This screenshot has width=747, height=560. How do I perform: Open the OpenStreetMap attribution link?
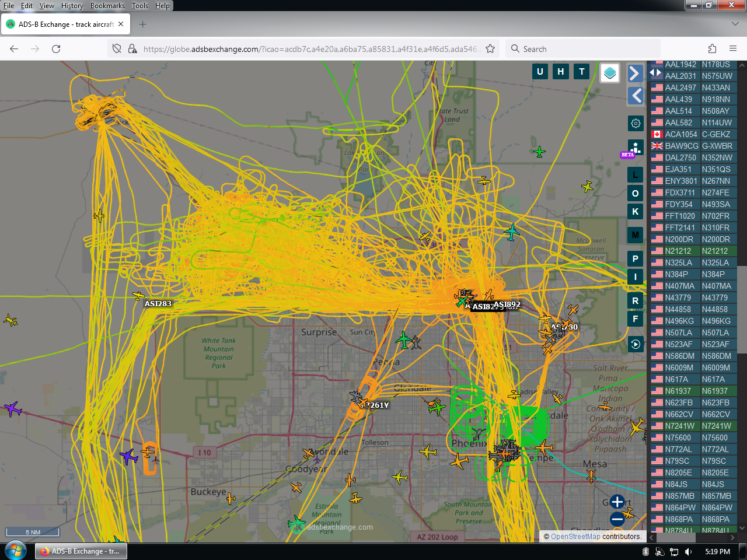tap(575, 537)
